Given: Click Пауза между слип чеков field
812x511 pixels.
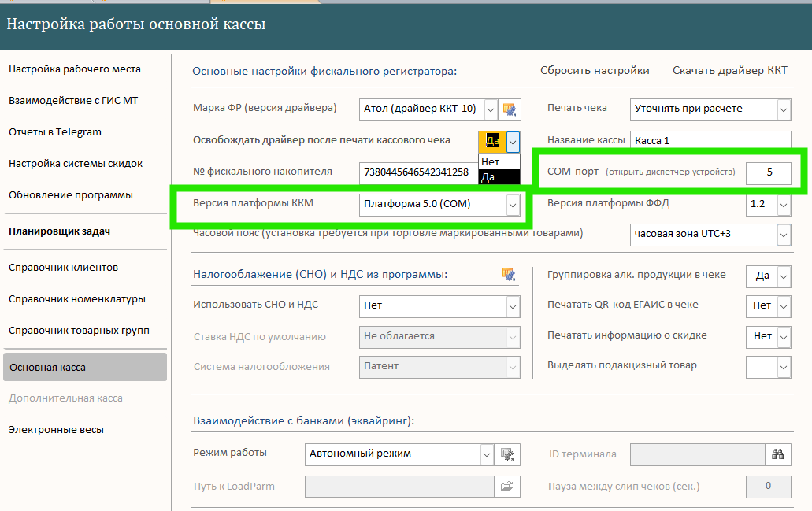Looking at the screenshot, I should (769, 487).
